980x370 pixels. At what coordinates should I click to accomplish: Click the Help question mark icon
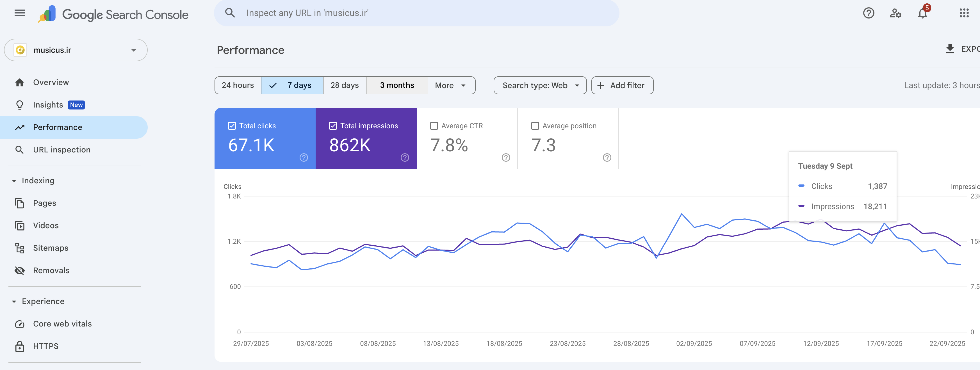coord(868,13)
